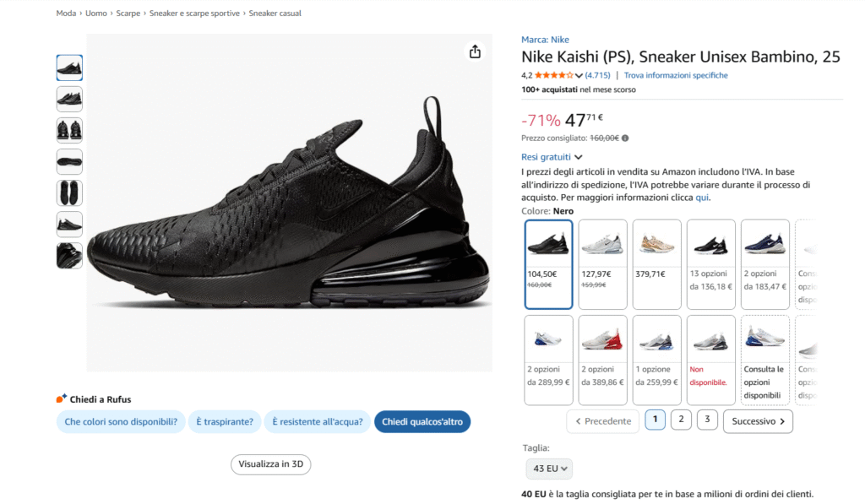Select the sole view thumbnail on the left
The image size is (865, 504).
pyautogui.click(x=69, y=161)
